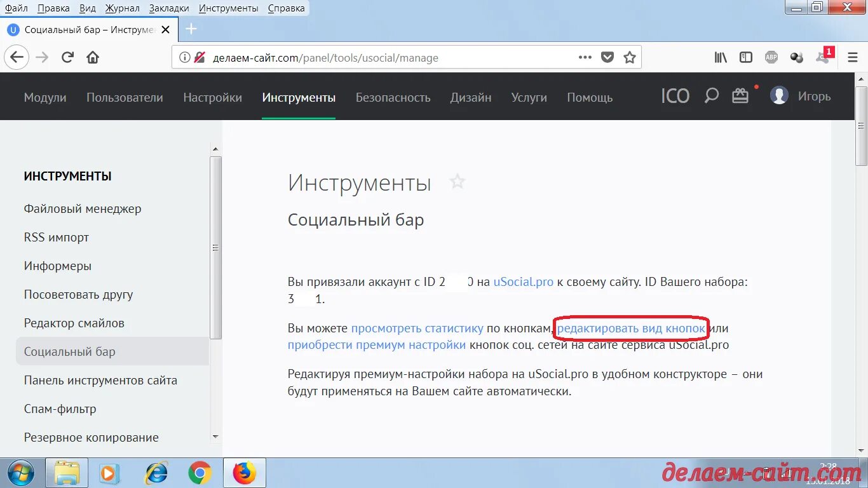
Task: Open the gift promotions icon with red dot
Action: tap(740, 95)
